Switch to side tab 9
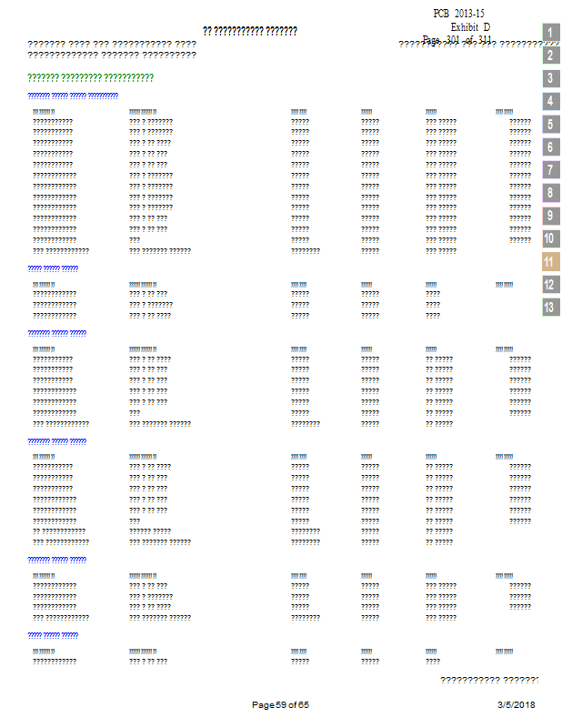Image resolution: width=562 pixels, height=728 pixels. (x=550, y=216)
